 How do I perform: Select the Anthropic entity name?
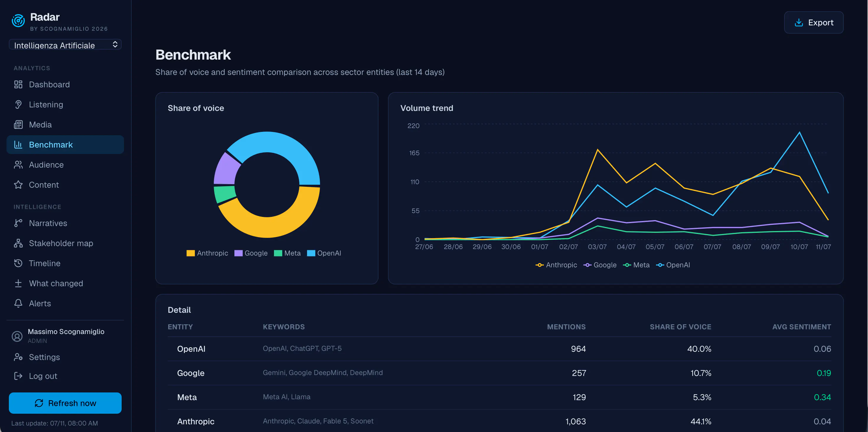click(x=196, y=422)
